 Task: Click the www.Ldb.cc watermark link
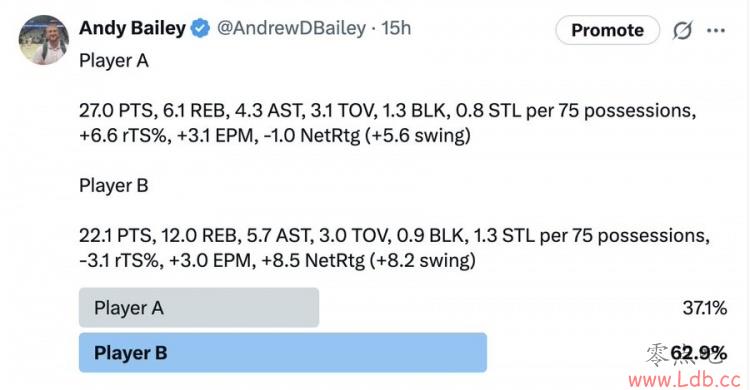pyautogui.click(x=684, y=380)
